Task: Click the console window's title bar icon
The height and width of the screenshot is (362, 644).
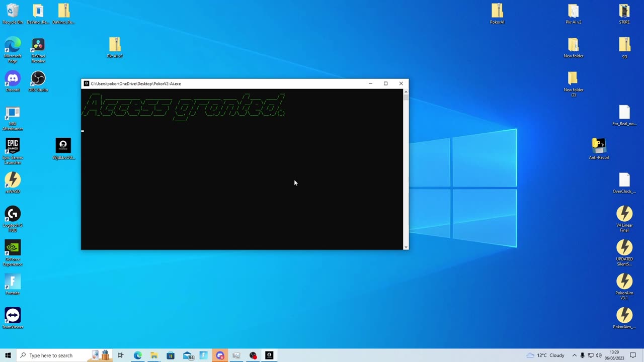Action: [87, 83]
